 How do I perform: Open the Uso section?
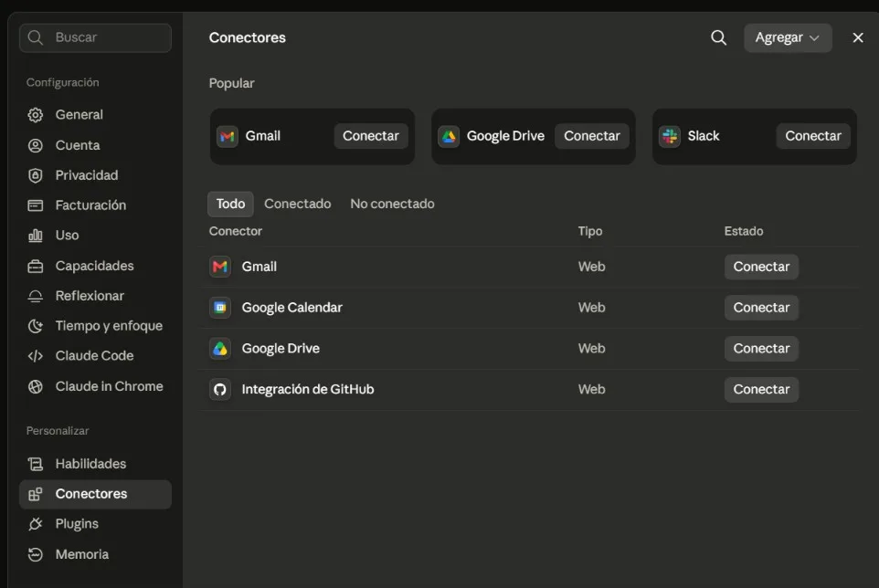(x=95, y=236)
